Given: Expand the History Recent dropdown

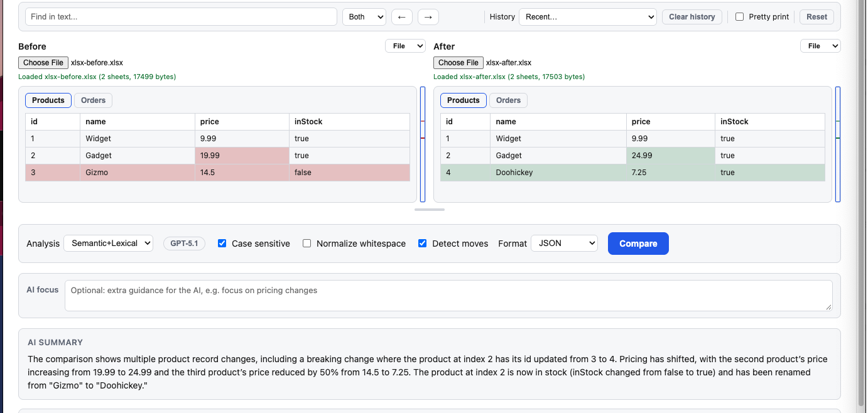Looking at the screenshot, I should pyautogui.click(x=588, y=17).
